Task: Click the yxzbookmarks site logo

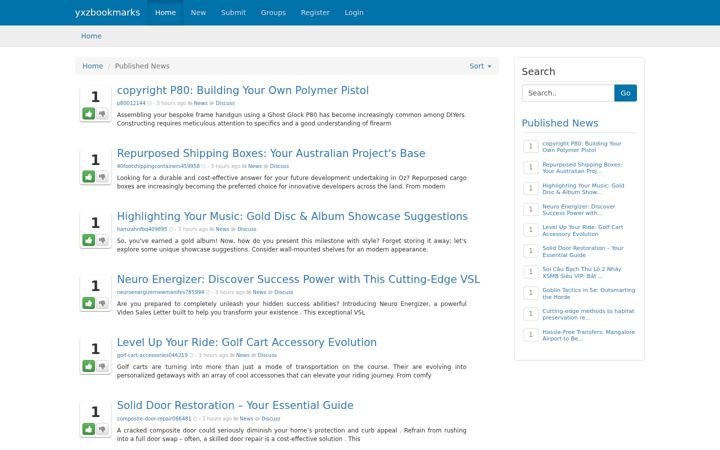Action: (107, 12)
